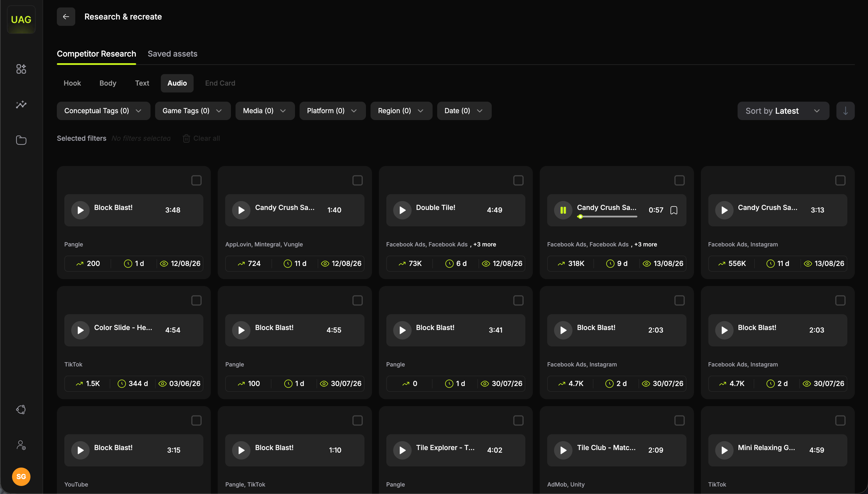
Task: Open the Sort by Latest dropdown
Action: pos(783,111)
